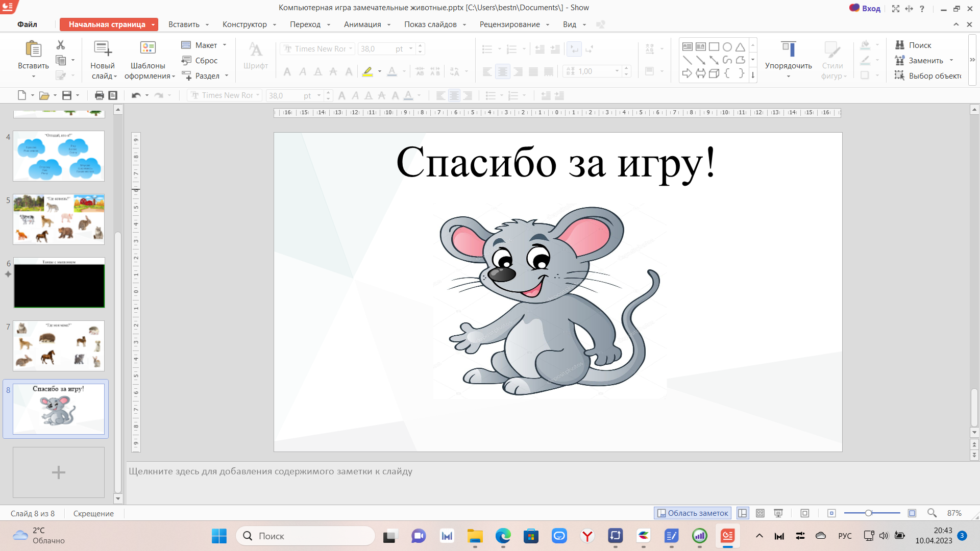
Task: Toggle normal view button in status bar
Action: [743, 513]
